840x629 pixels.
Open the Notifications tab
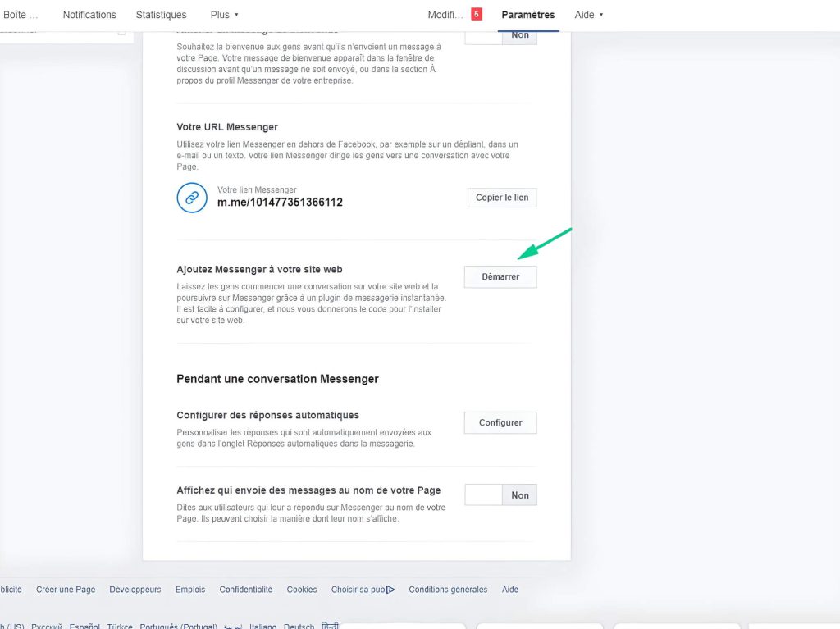click(89, 15)
